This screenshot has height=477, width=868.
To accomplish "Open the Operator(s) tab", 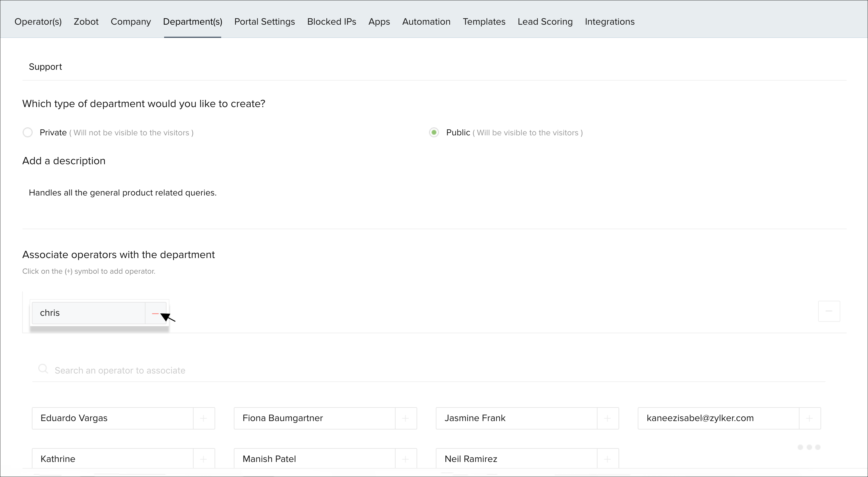I will (x=38, y=22).
